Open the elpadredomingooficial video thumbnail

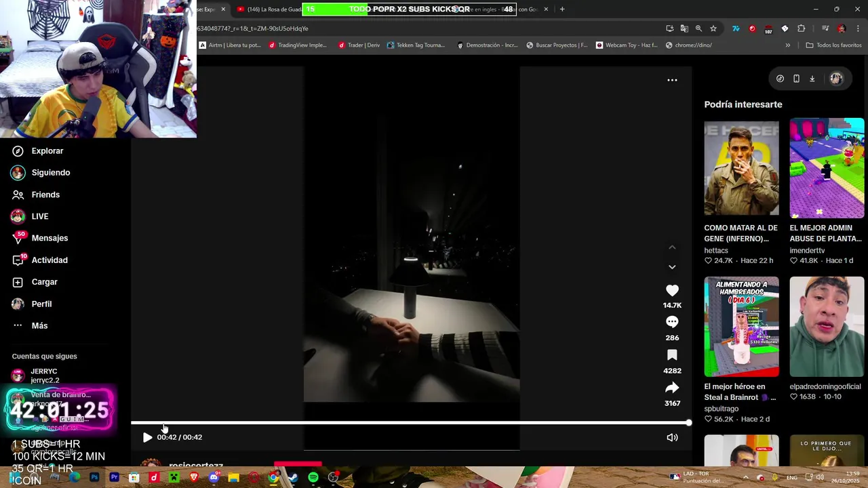click(827, 327)
